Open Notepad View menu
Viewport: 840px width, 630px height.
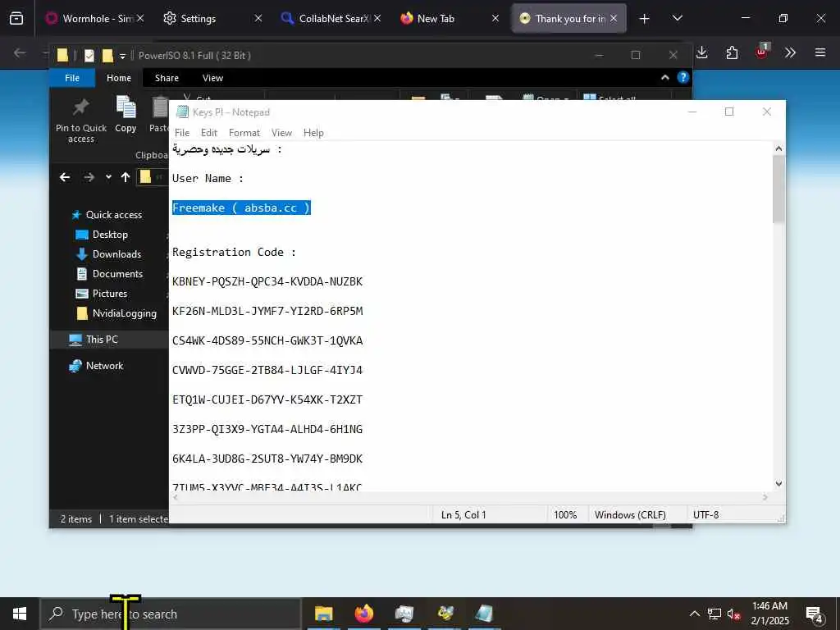(281, 133)
